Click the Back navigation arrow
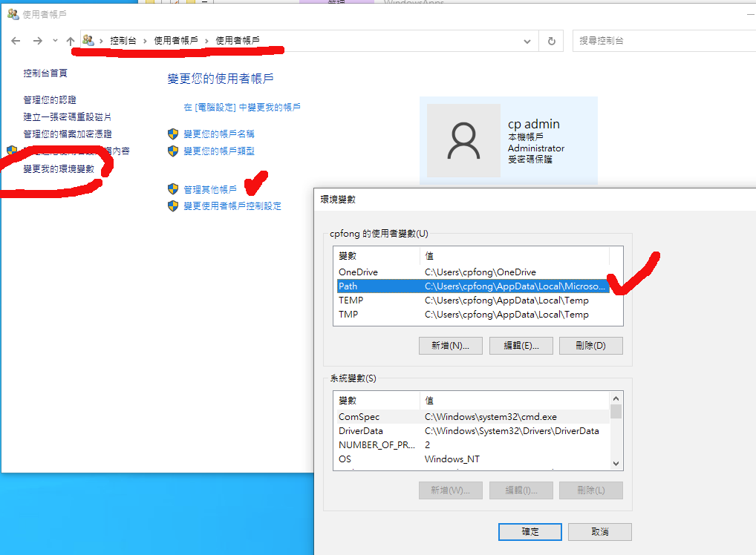Screen dimensions: 756x555 16,41
